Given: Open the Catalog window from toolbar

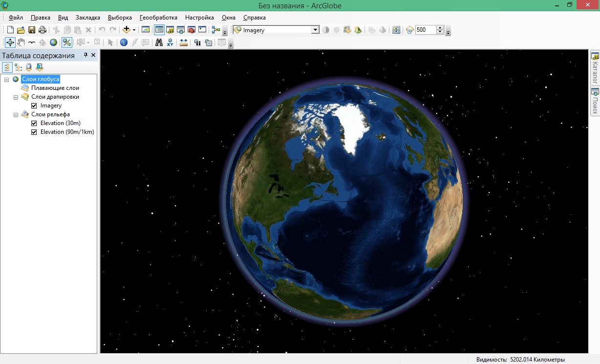Looking at the screenshot, I should (171, 30).
